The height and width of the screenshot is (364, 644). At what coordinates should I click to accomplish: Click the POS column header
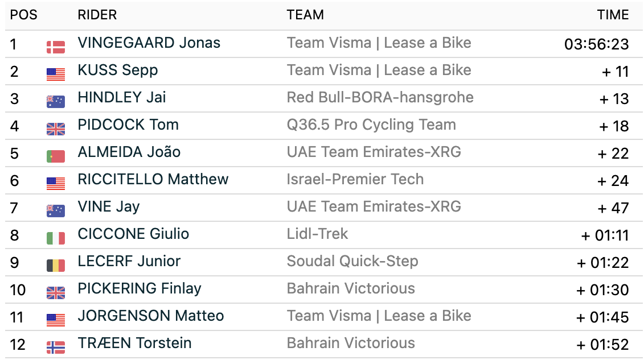24,15
